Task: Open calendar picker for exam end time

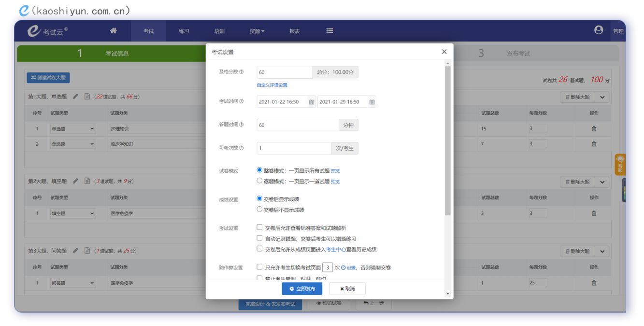Action: (372, 102)
